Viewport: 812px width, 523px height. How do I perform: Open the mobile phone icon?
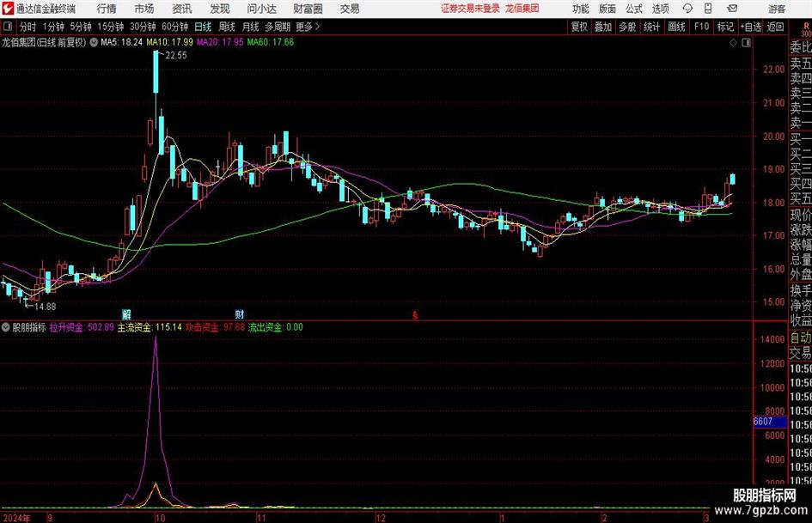[708, 9]
